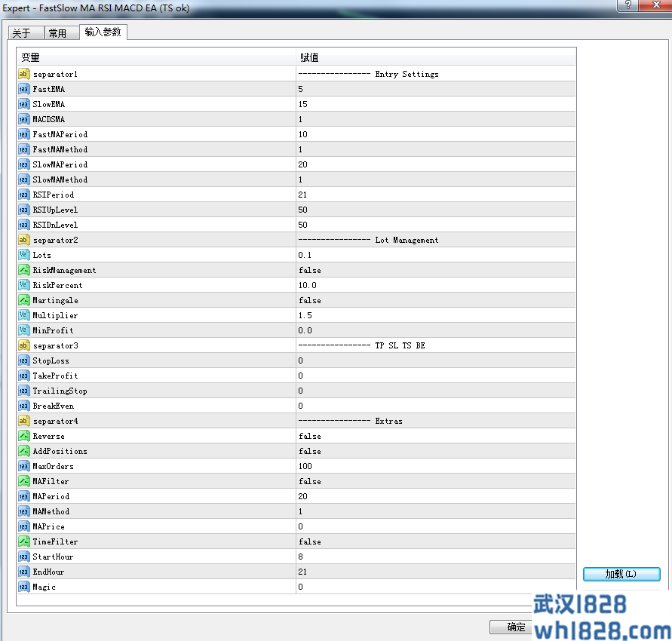Screen dimensions: 672x641
Task: Click the icon next to TrailingStop
Action: tap(23, 391)
